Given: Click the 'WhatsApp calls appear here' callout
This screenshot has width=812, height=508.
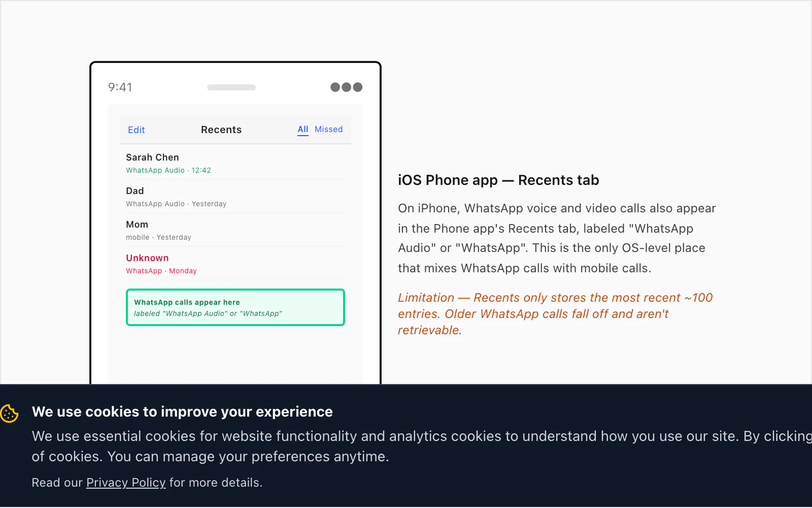Looking at the screenshot, I should pyautogui.click(x=235, y=307).
